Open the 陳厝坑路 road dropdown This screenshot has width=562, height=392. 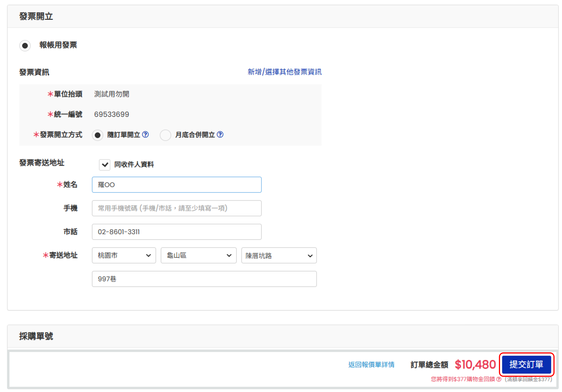(x=279, y=255)
